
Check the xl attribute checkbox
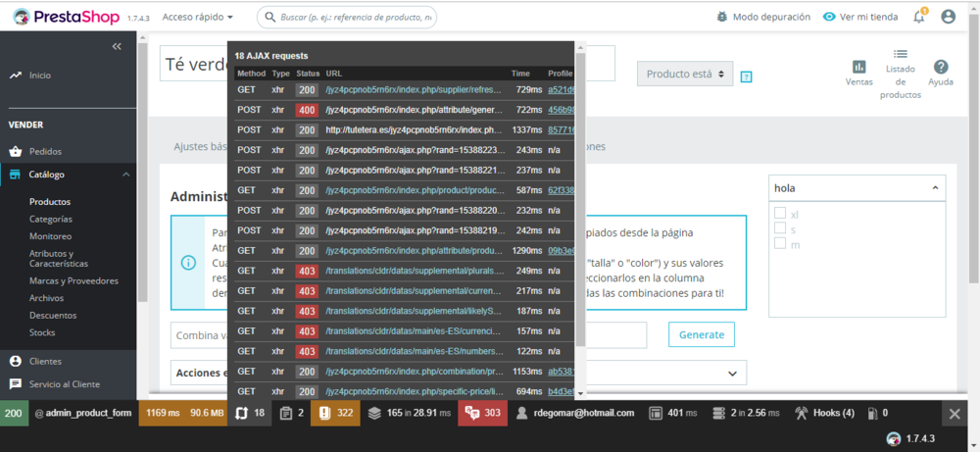coord(780,213)
